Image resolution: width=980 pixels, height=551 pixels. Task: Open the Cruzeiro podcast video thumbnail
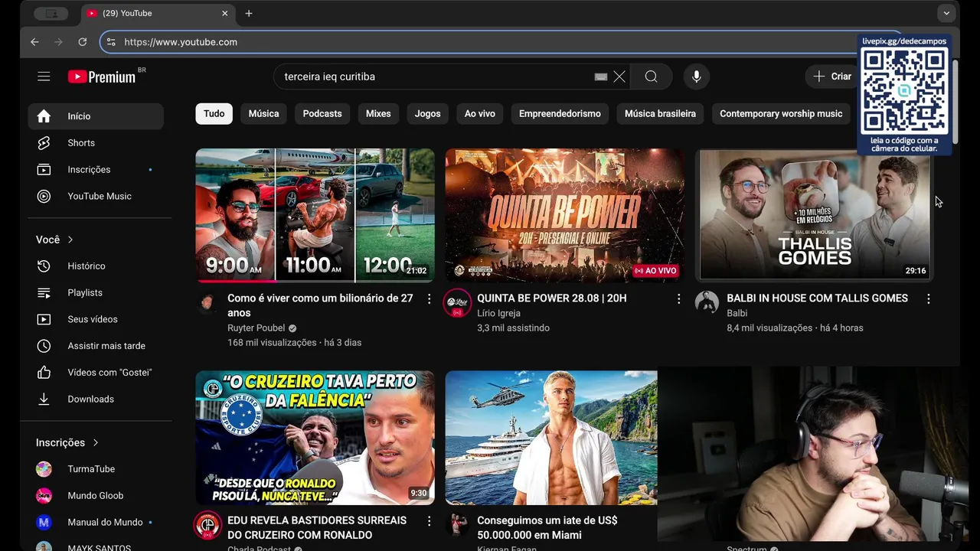point(315,438)
